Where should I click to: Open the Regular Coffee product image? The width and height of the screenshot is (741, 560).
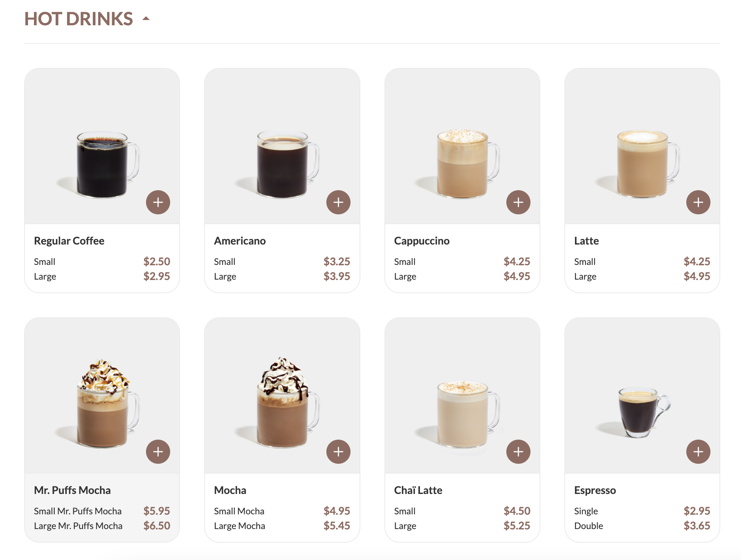[102, 146]
